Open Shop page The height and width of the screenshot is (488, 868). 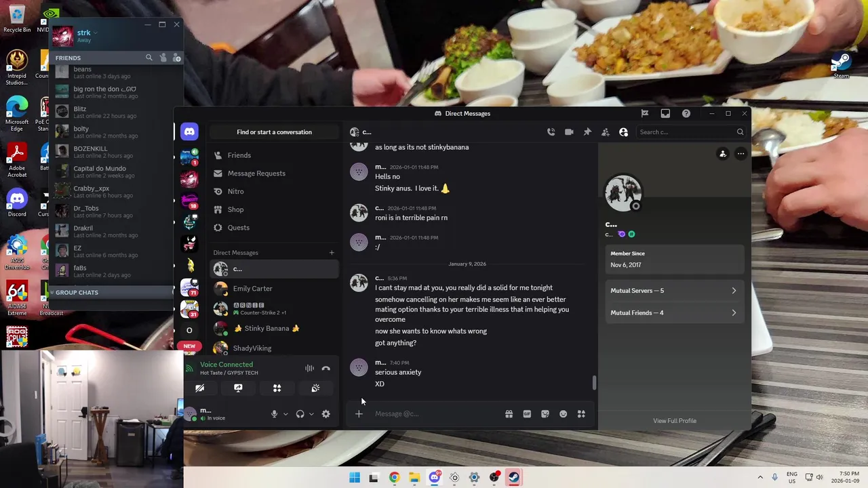274,209
